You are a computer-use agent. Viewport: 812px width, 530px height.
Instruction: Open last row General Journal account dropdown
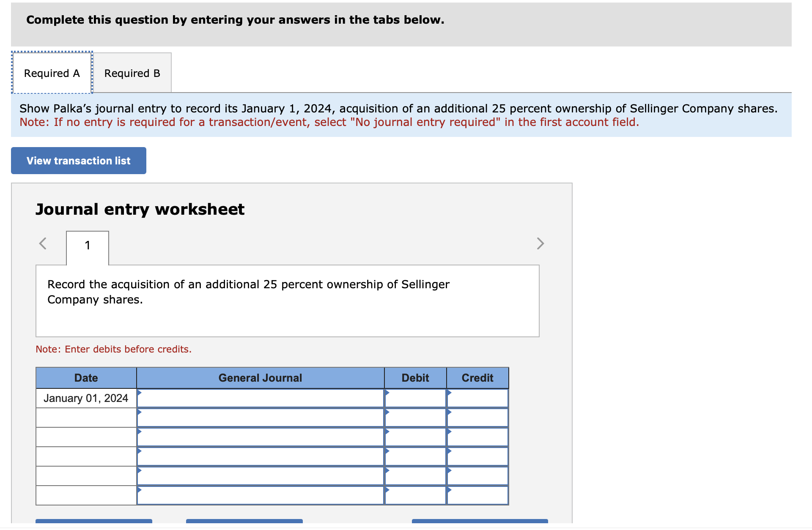point(260,496)
